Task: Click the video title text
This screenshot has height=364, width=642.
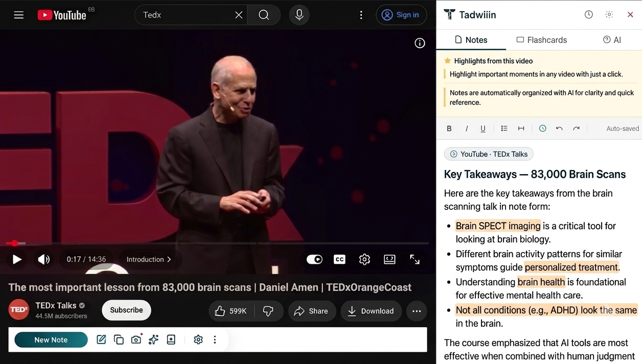Action: [x=210, y=287]
